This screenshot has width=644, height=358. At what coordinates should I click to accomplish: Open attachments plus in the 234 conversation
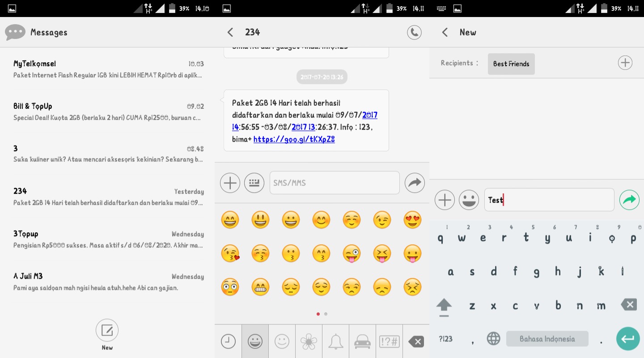230,183
